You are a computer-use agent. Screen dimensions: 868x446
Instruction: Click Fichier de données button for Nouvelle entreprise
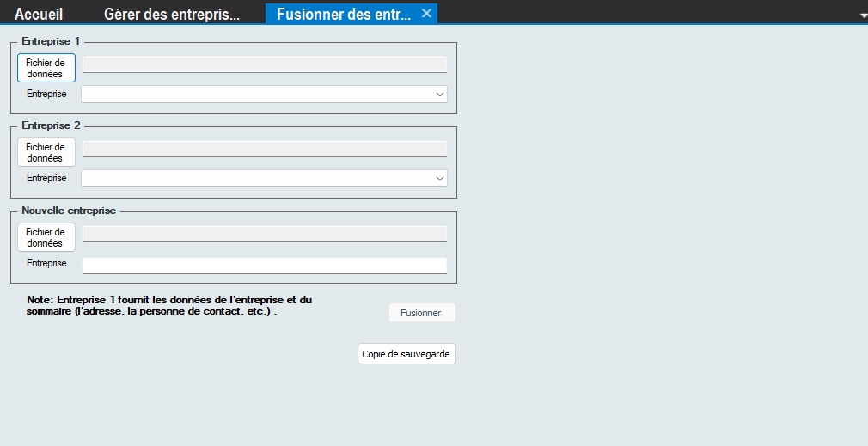[46, 237]
